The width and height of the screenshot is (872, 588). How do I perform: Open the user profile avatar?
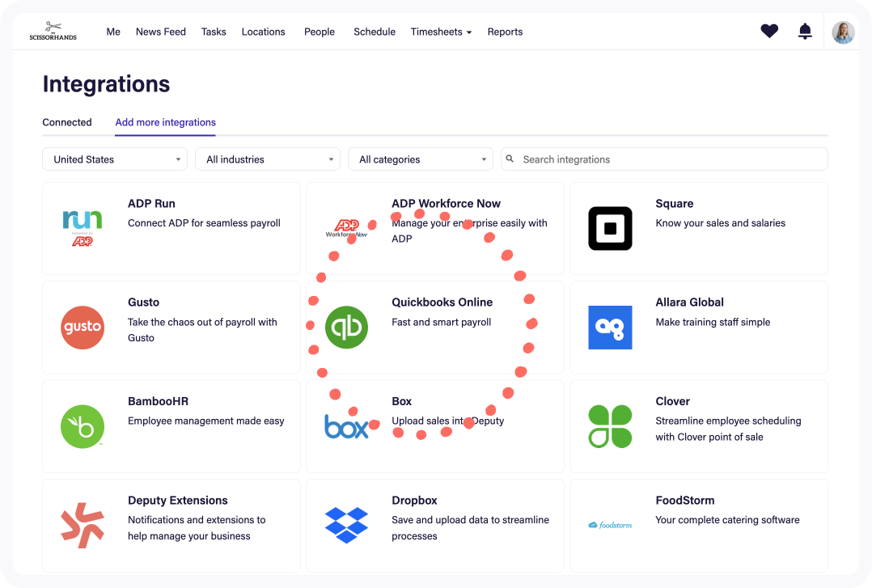coord(843,32)
